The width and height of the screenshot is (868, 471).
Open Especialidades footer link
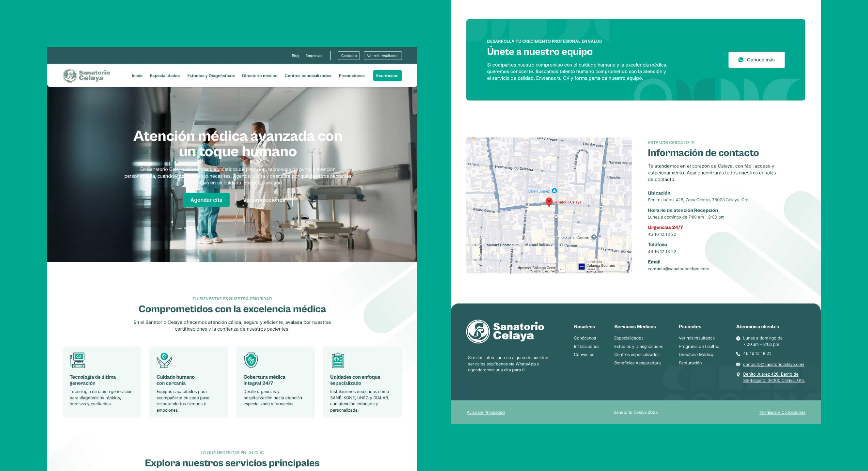point(629,338)
